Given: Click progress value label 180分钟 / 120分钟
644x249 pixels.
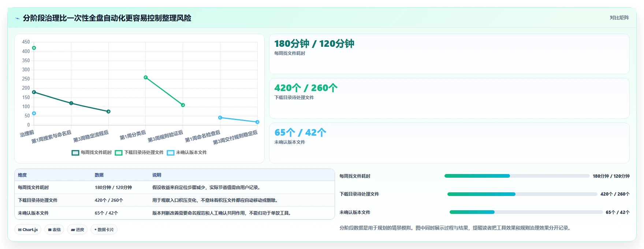Looking at the screenshot, I should [611, 176].
